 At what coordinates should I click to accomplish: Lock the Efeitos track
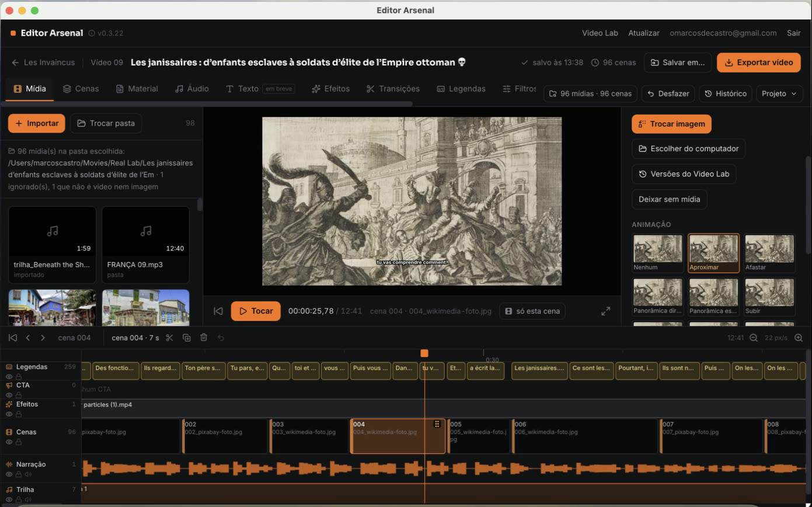[18, 414]
